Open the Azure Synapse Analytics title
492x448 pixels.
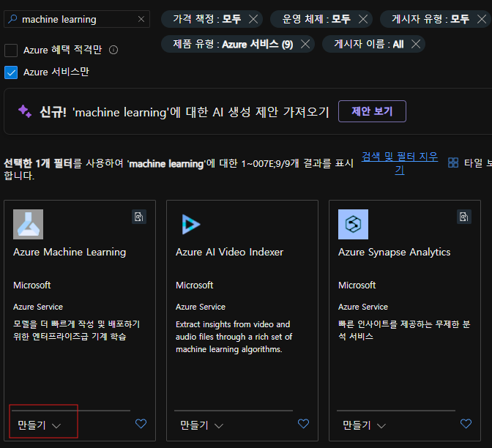tap(395, 253)
